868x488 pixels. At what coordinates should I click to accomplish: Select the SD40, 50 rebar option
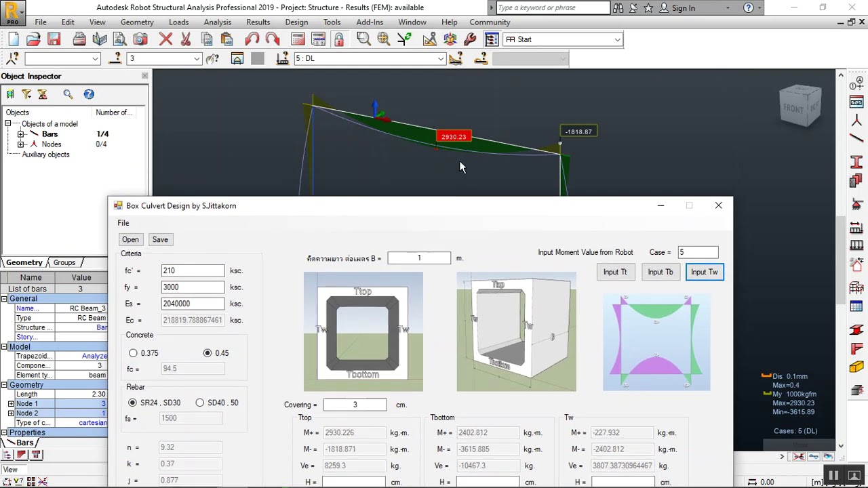pos(200,403)
